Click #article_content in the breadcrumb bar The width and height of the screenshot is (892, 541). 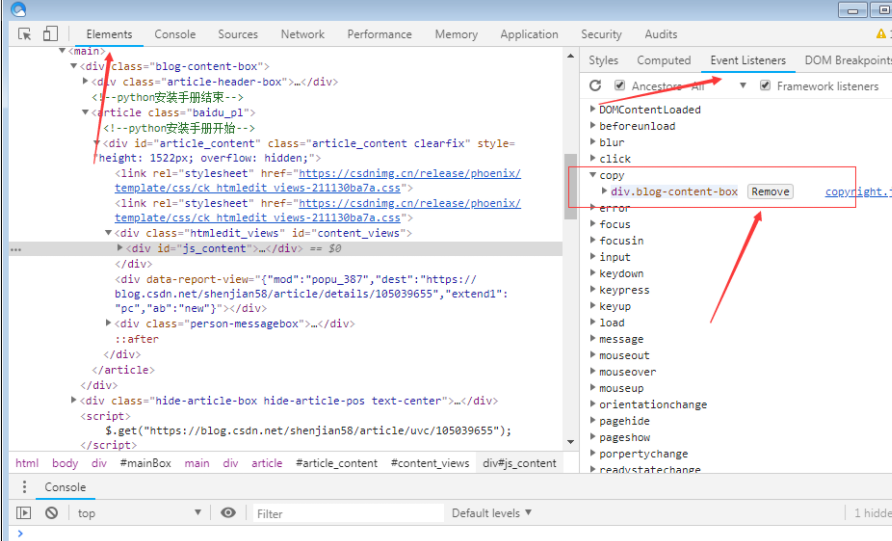[x=337, y=463]
